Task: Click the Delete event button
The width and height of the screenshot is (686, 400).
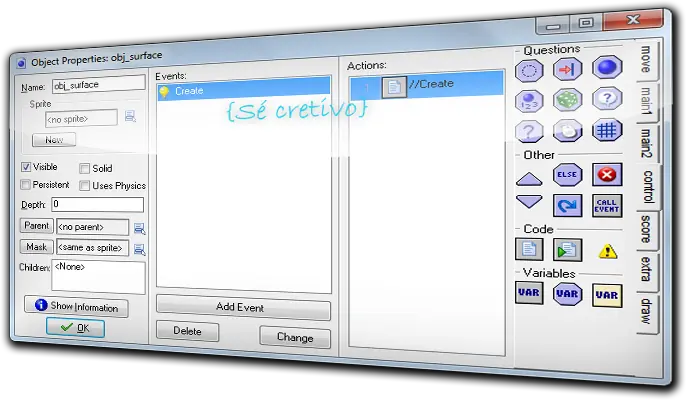Action: click(x=187, y=331)
